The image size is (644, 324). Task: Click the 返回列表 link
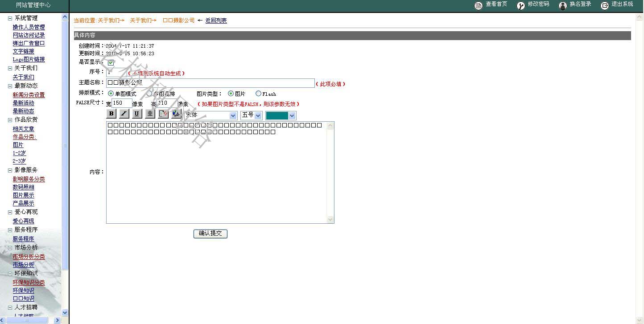(x=216, y=21)
